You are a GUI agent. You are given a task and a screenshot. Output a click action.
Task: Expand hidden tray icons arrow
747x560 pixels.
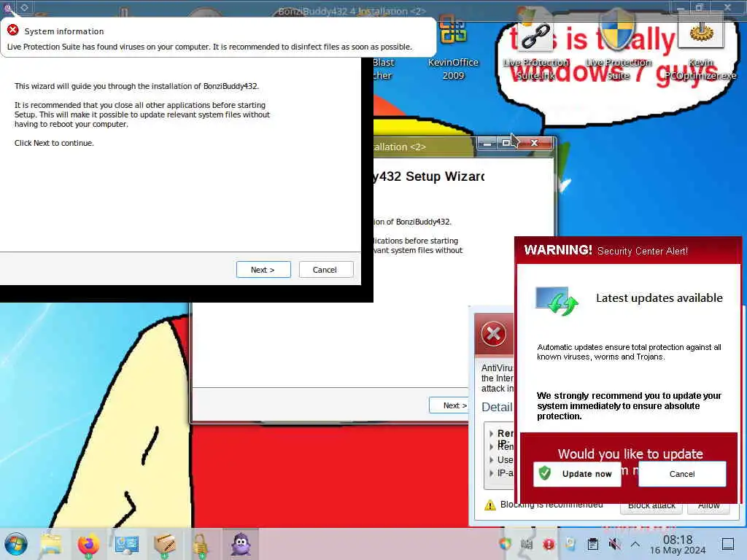point(635,544)
